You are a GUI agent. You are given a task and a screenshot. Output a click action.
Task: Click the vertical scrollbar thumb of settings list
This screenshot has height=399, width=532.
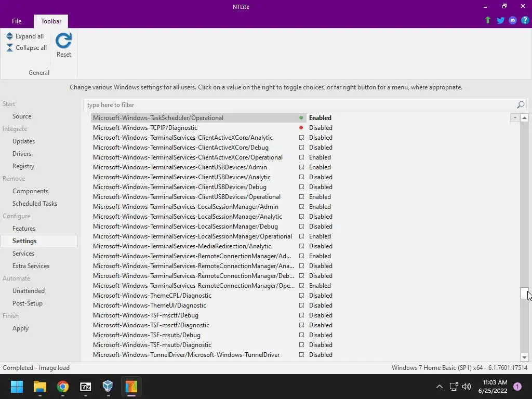[524, 293]
